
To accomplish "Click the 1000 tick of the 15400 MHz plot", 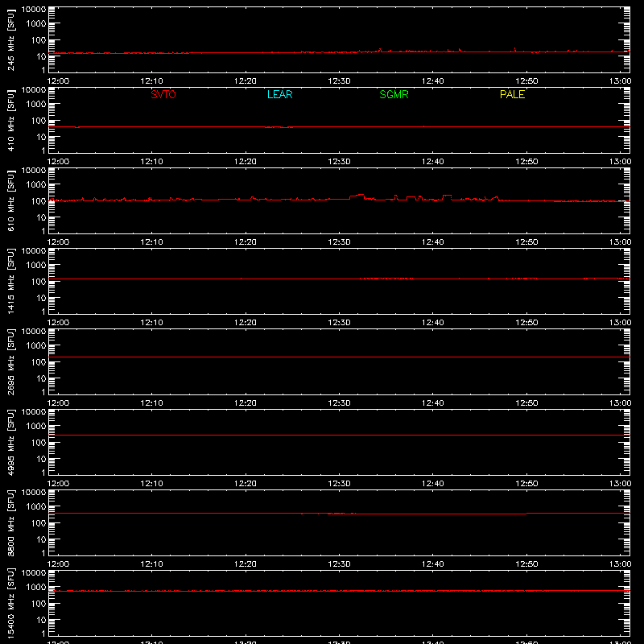I will click(x=36, y=587).
